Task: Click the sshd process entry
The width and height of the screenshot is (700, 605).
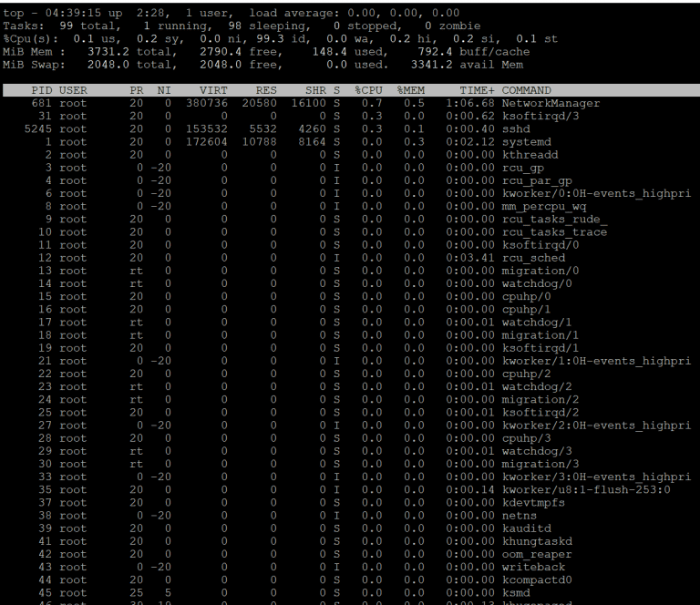Action: (x=516, y=129)
